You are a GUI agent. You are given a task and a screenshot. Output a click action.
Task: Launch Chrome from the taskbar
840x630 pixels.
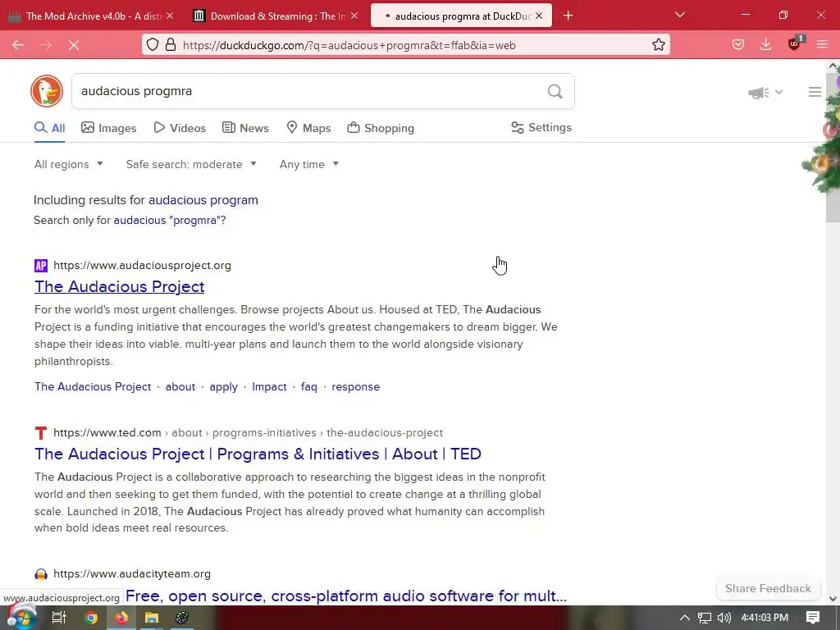[x=90, y=618]
